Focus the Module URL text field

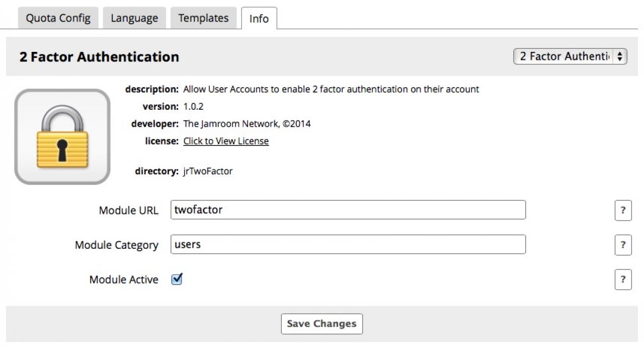click(x=348, y=210)
